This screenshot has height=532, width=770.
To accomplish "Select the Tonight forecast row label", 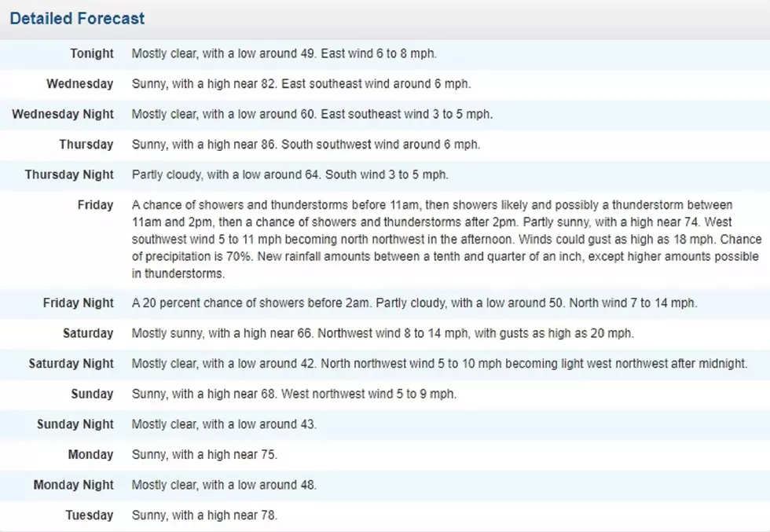I will [92, 53].
